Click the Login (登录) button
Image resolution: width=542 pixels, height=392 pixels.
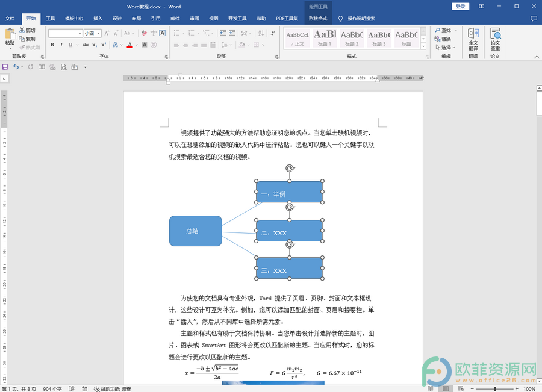461,7
